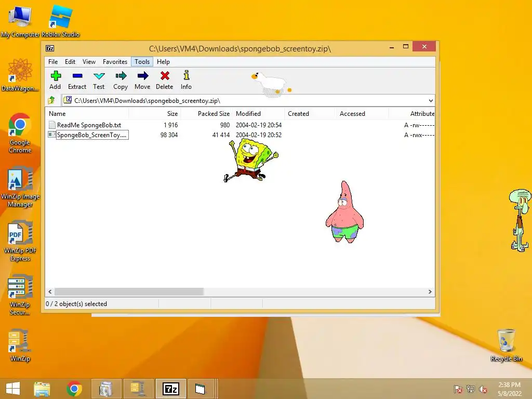Sort by the Name column header

87,114
